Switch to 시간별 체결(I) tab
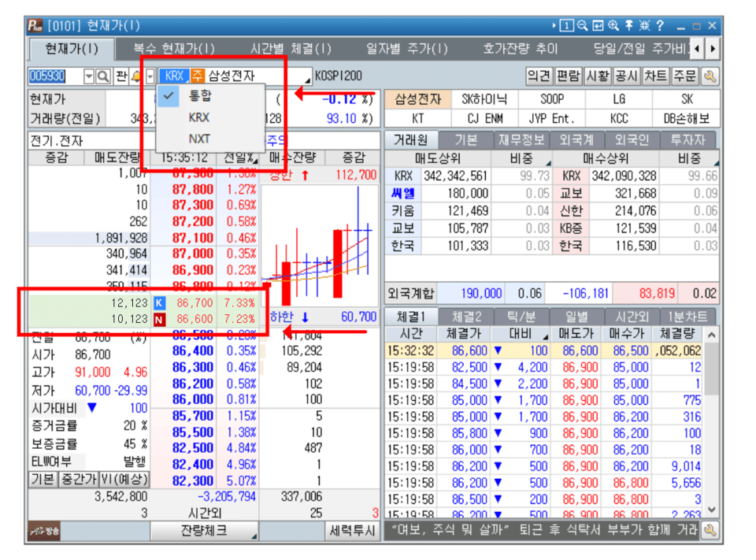756x560 pixels. [291, 49]
